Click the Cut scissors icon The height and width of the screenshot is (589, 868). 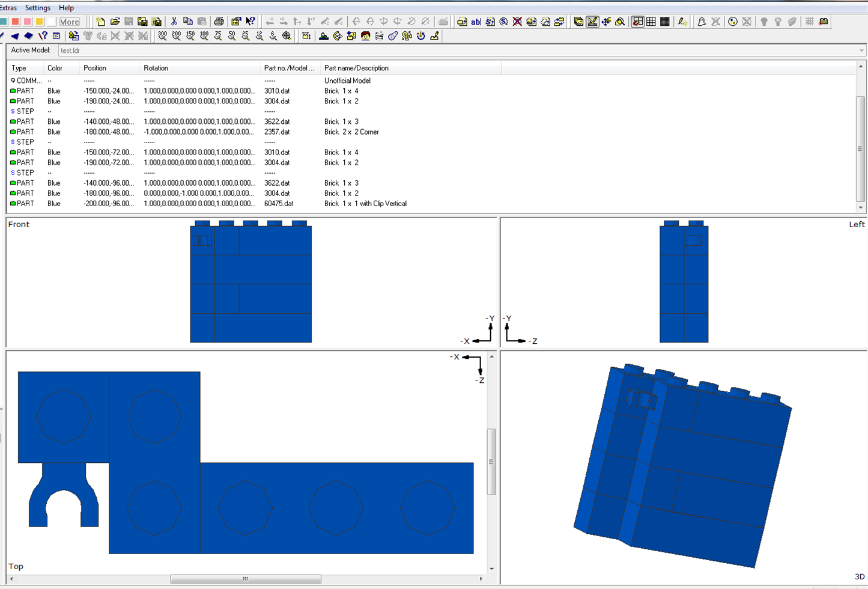click(x=174, y=22)
